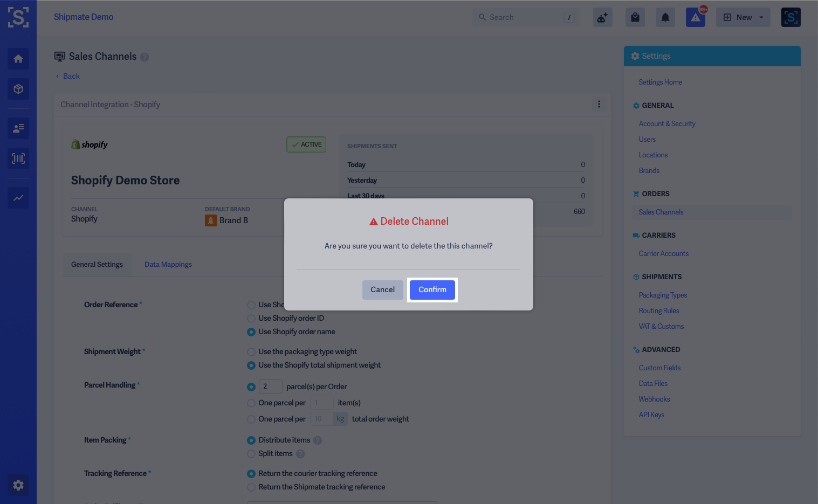Open alerts with the 99+ warning icon

click(x=695, y=17)
